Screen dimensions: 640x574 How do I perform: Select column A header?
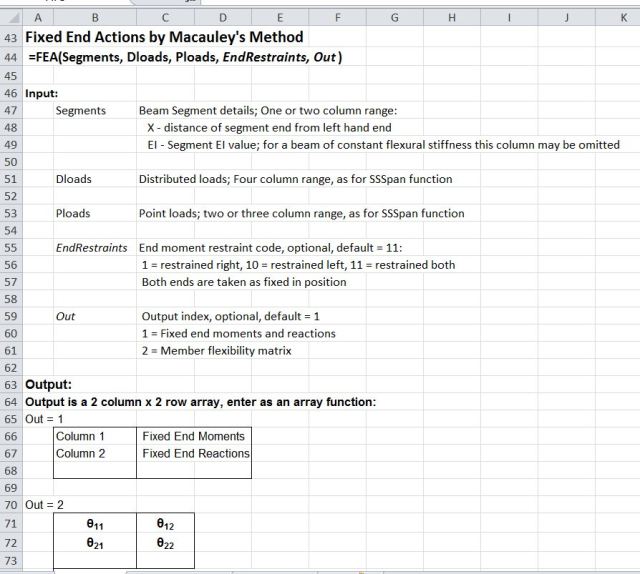tap(38, 17)
